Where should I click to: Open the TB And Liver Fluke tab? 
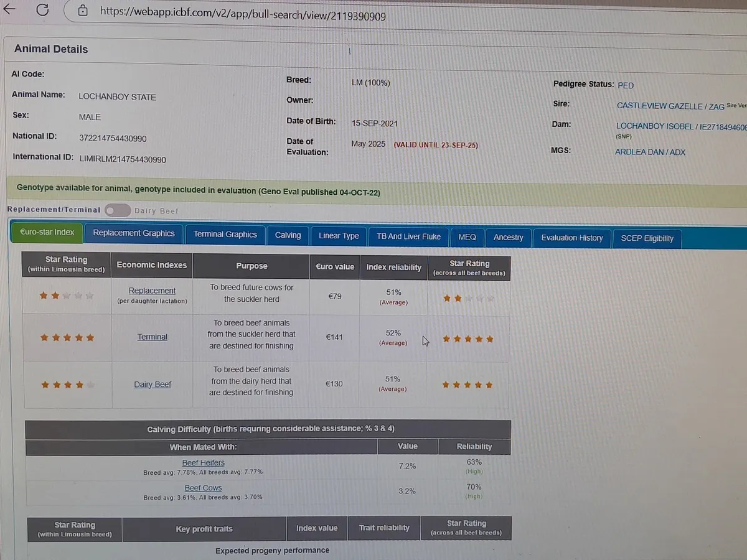[x=408, y=236]
